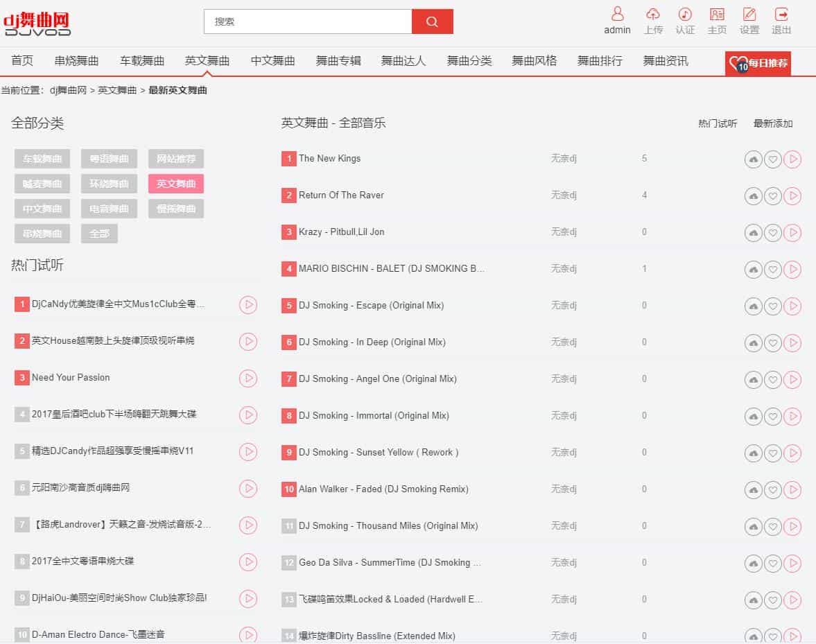Screen dimensions: 816x644
Task: Click the dj舞曲网 breadcrumb link
Action: [68, 90]
